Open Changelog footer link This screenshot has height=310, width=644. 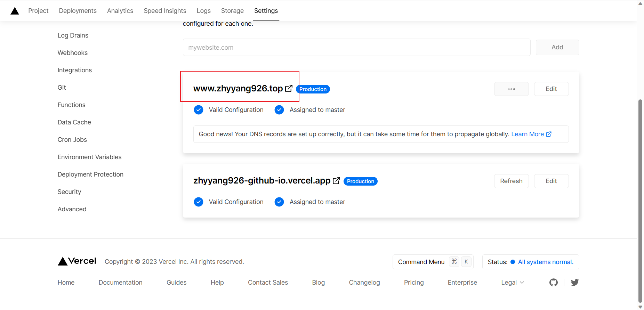tap(364, 283)
